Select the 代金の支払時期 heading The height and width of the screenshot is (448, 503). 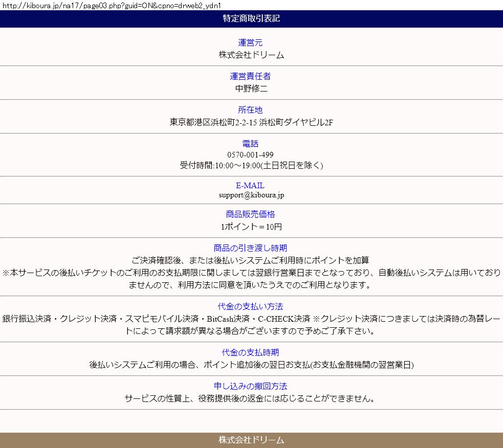click(251, 353)
